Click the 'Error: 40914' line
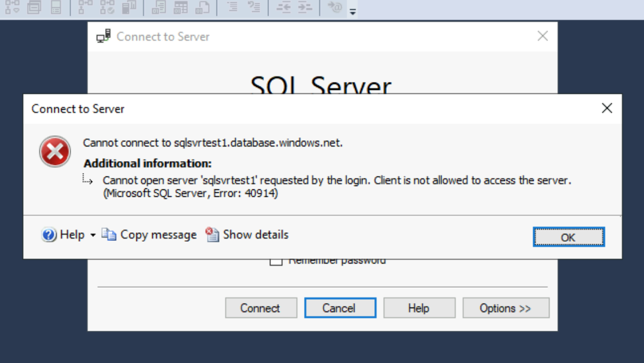 190,193
